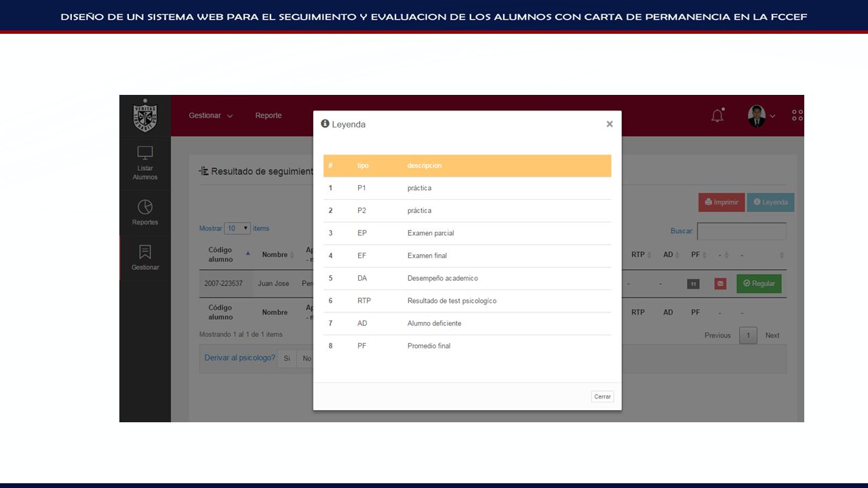Sort by RTP column

(641, 255)
